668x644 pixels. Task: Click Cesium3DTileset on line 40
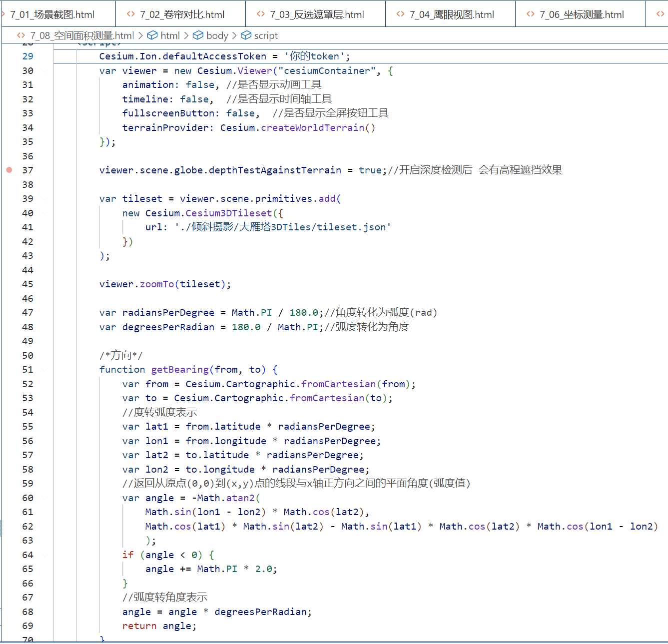[229, 213]
